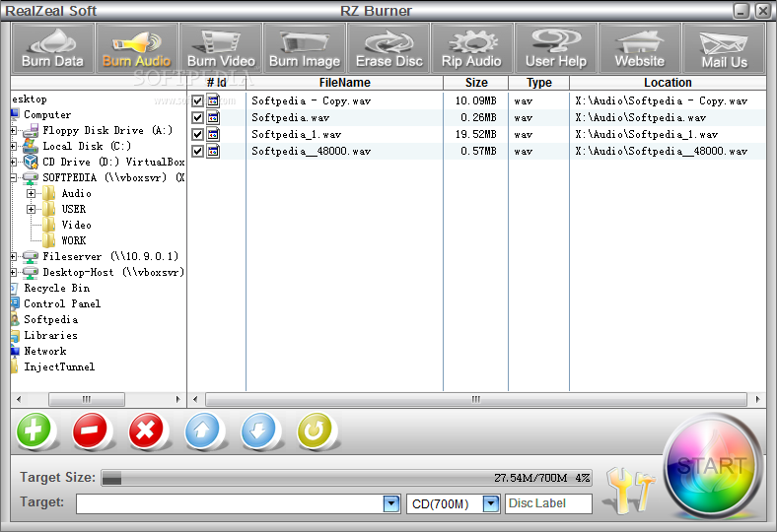
Task: Click the file list horizontal scrollbar thumb
Action: point(475,399)
